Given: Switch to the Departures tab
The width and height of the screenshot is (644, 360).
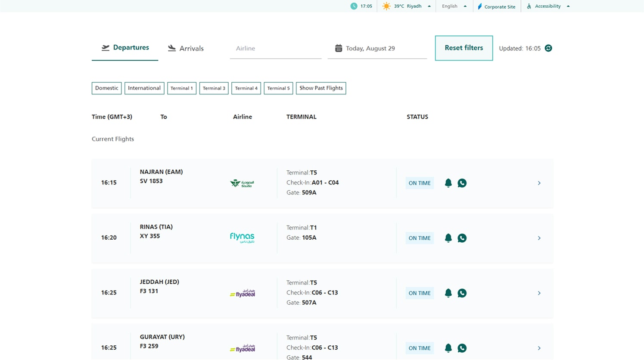Looking at the screenshot, I should pyautogui.click(x=125, y=47).
